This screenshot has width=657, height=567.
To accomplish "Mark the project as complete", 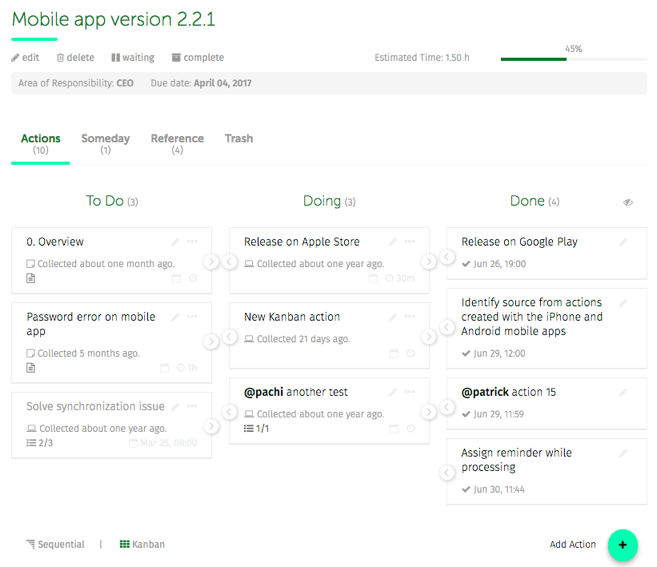I will (198, 57).
